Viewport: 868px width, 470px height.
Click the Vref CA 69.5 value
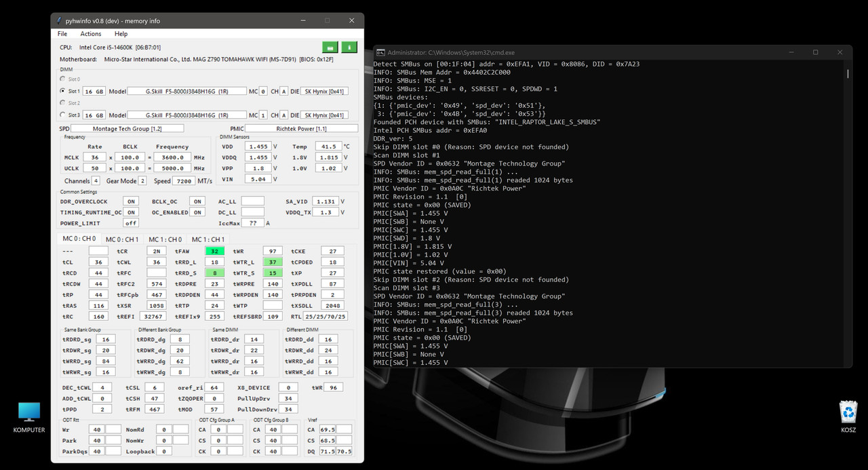(328, 429)
